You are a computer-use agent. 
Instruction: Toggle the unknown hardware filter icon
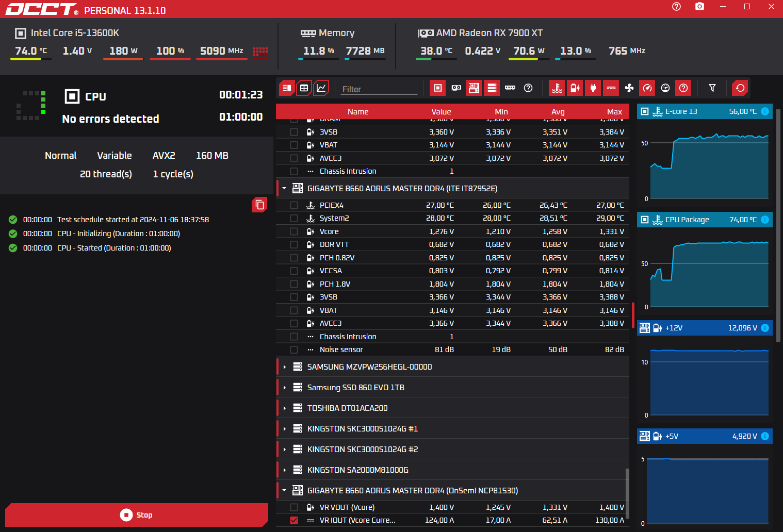coord(528,88)
